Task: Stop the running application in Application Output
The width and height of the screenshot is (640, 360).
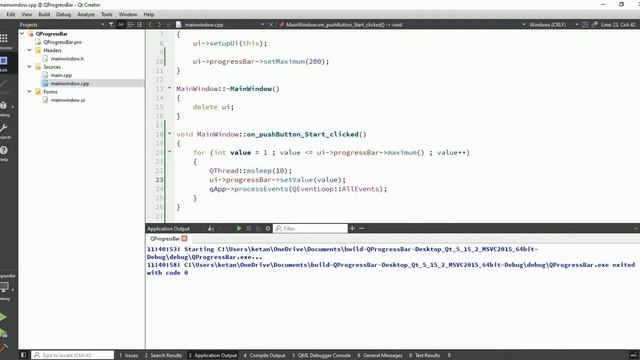Action: 249,229
